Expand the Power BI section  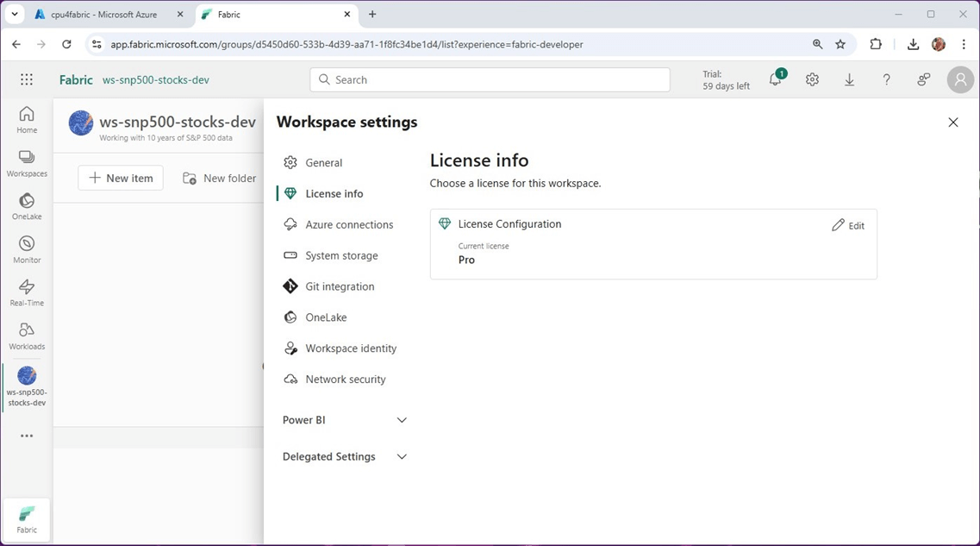(x=345, y=420)
